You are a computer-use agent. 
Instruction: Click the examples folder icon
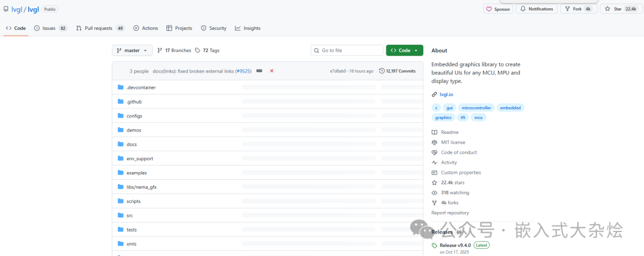coord(120,172)
